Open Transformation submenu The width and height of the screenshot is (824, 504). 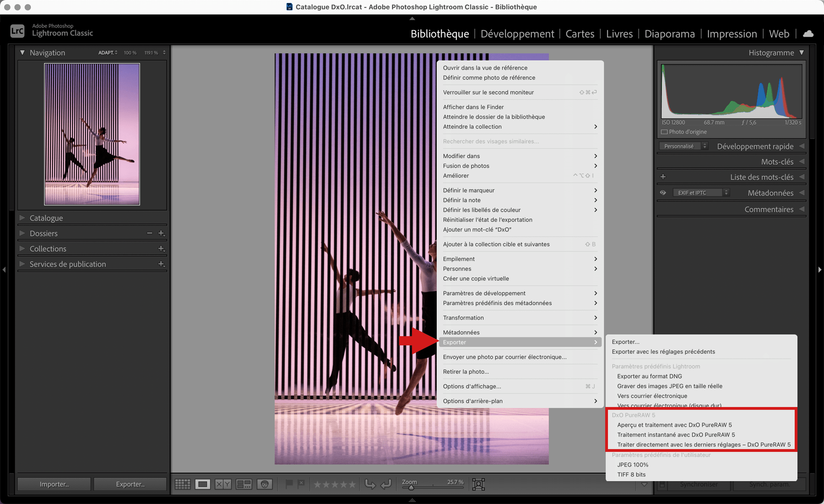[x=520, y=318]
